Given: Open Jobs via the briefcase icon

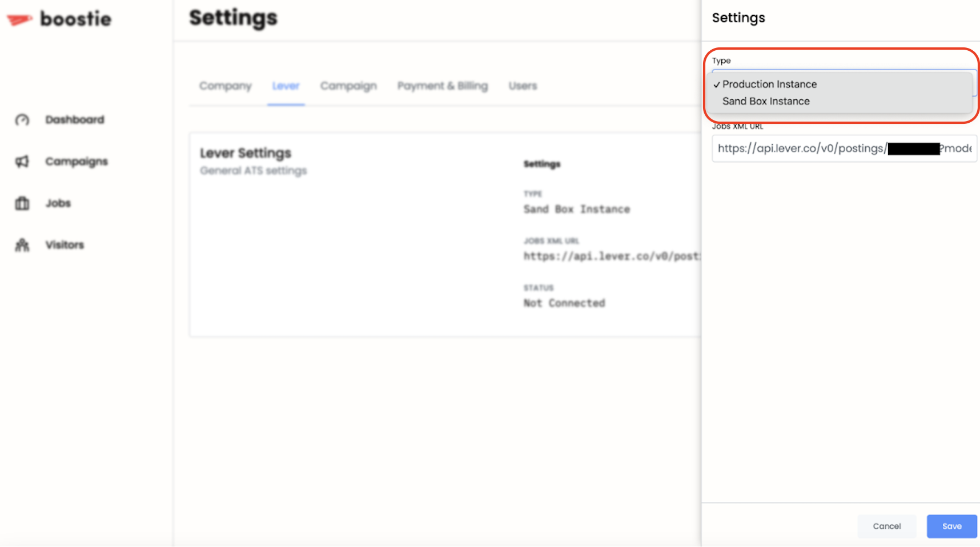Looking at the screenshot, I should pyautogui.click(x=21, y=203).
